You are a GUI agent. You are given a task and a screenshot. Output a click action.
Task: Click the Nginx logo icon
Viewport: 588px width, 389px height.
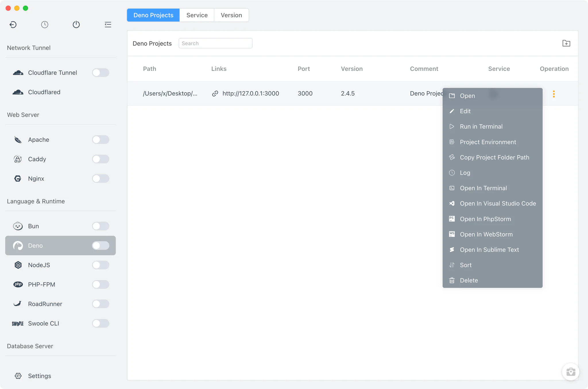point(18,179)
